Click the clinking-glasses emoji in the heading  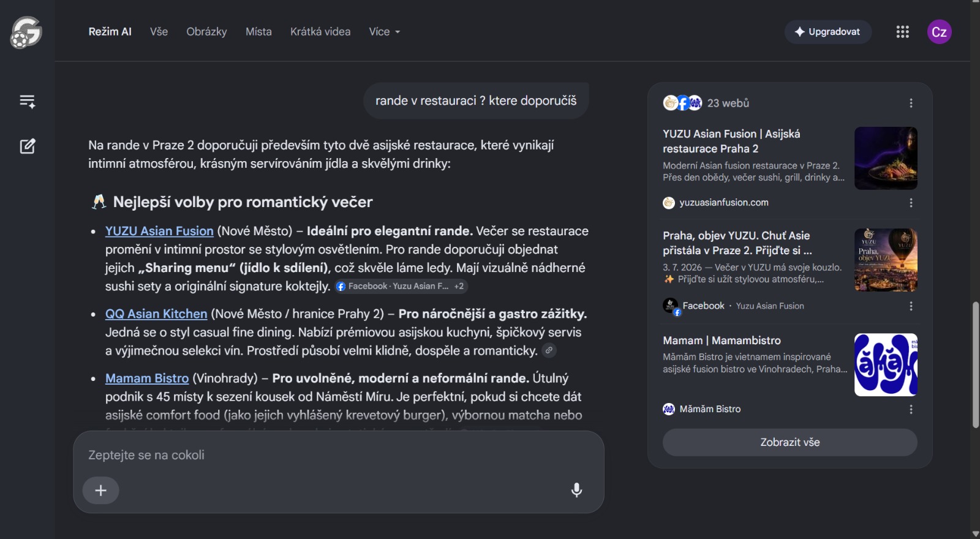[x=99, y=202]
